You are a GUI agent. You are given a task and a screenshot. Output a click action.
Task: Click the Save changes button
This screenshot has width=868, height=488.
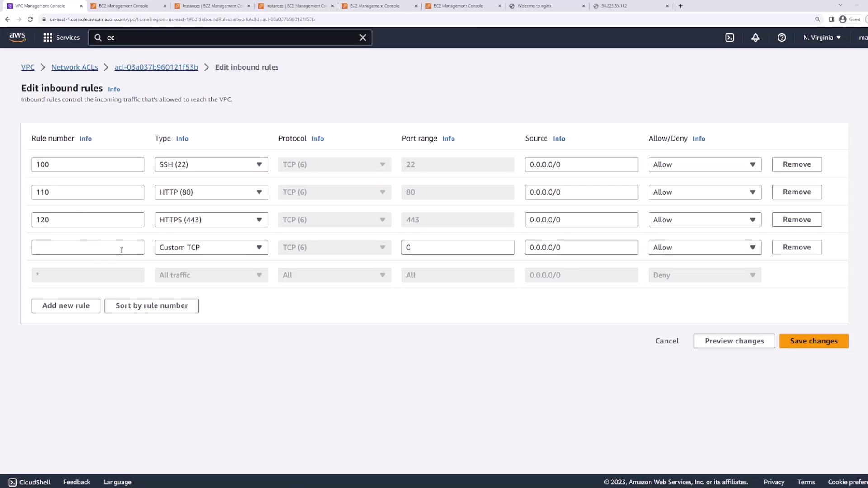click(814, 341)
